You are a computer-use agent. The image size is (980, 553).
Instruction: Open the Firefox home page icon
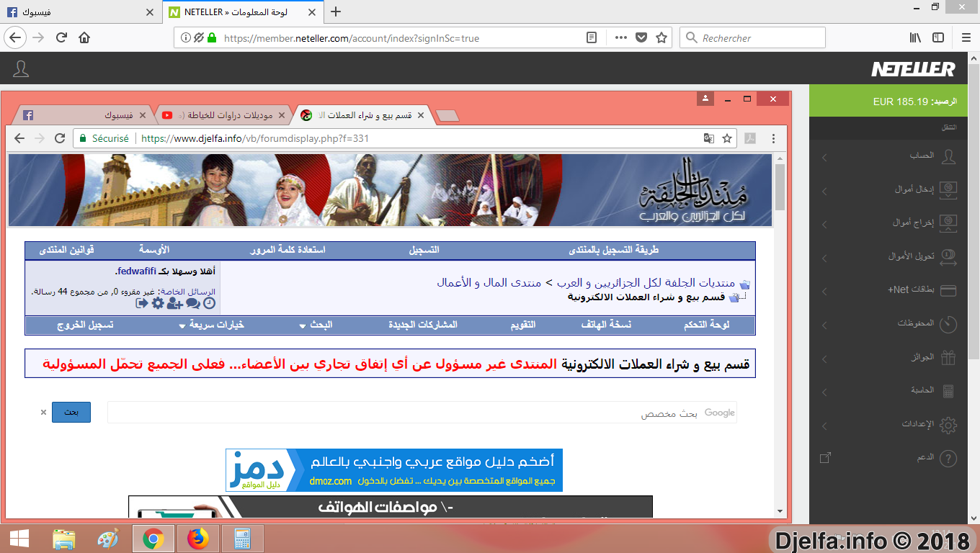pos(84,37)
